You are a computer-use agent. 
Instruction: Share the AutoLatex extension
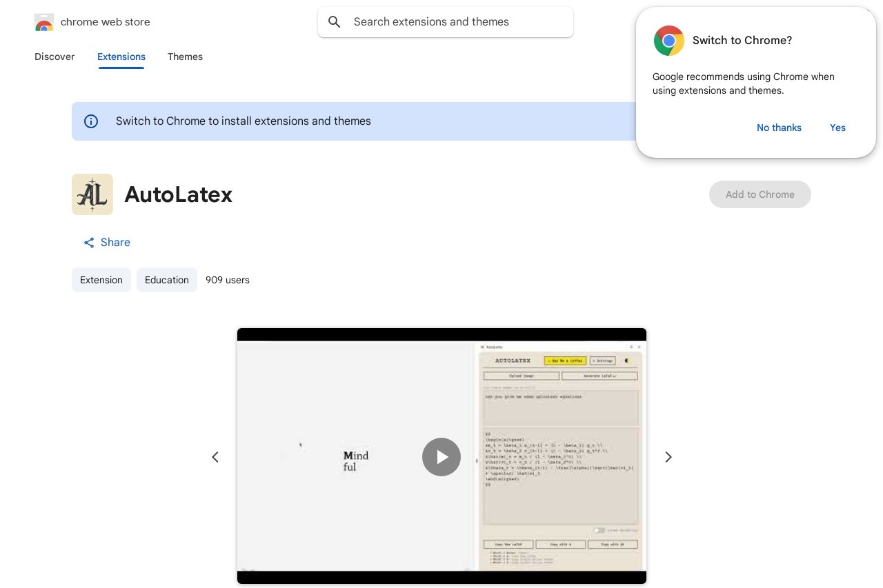click(x=107, y=243)
